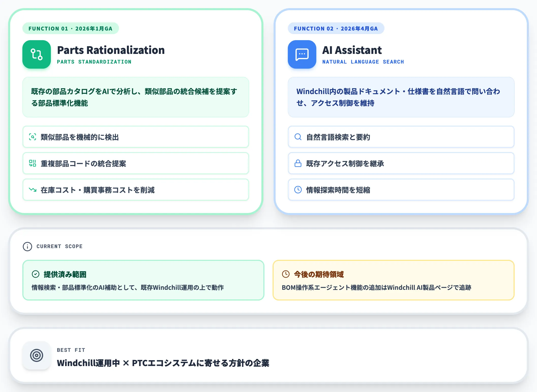537x392 pixels.
Task: Select the 自然言語検索と要約 row
Action: pyautogui.click(x=401, y=137)
